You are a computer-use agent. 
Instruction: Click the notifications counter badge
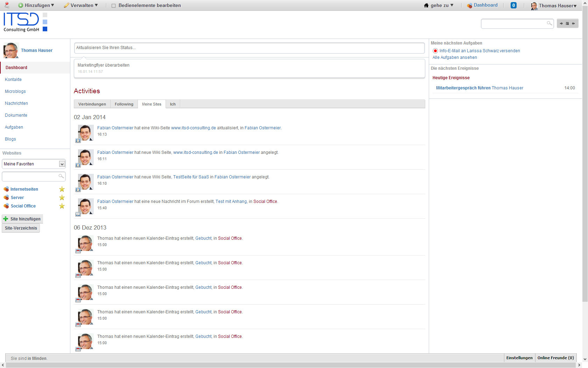tap(513, 5)
